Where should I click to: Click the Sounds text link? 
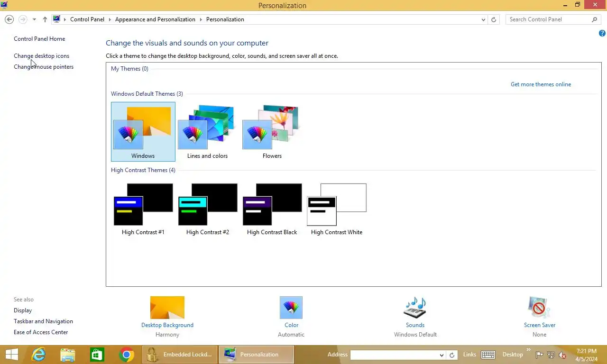coord(415,325)
